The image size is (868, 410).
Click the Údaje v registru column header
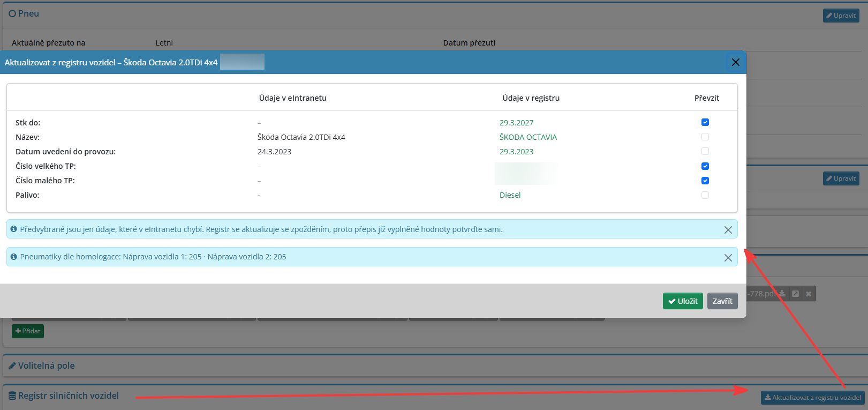531,98
